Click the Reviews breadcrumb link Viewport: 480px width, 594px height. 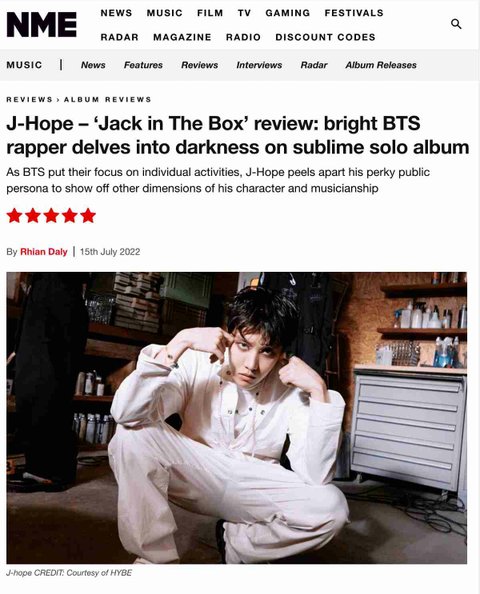(29, 100)
